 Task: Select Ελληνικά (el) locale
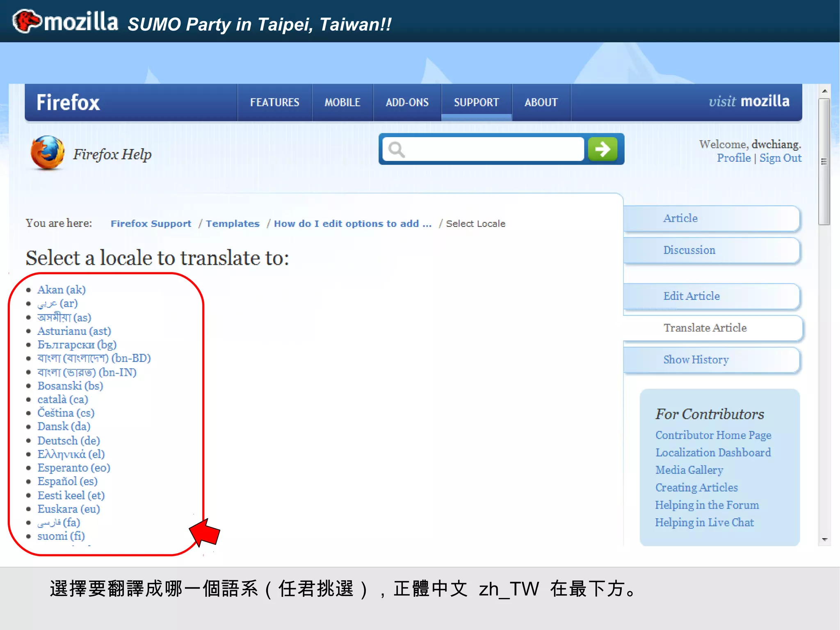[71, 454]
